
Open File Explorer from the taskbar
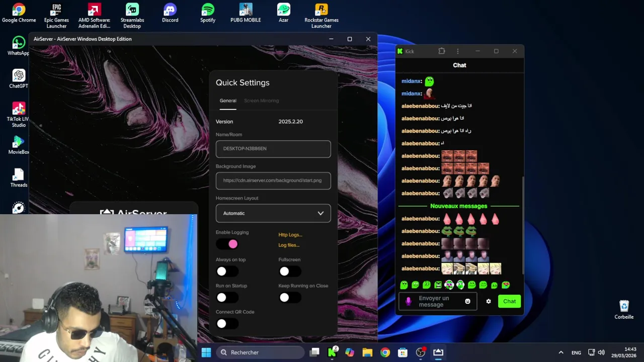coord(367,352)
